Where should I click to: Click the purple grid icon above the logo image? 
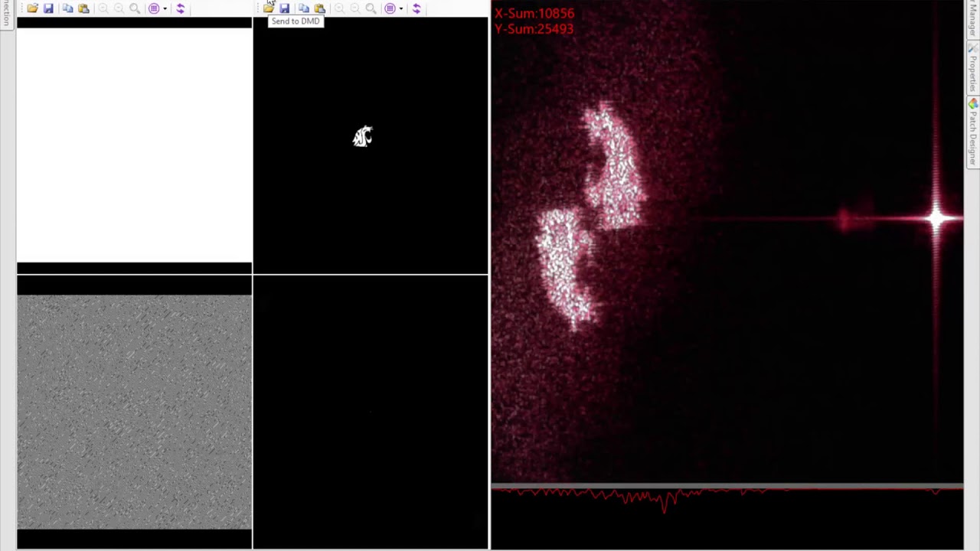pyautogui.click(x=390, y=8)
